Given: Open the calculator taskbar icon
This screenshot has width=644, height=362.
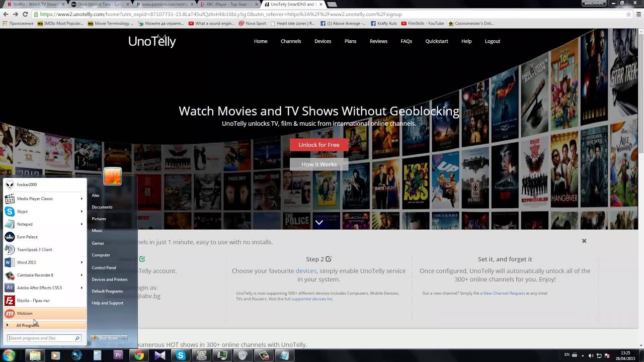Looking at the screenshot, I should click(x=97, y=355).
